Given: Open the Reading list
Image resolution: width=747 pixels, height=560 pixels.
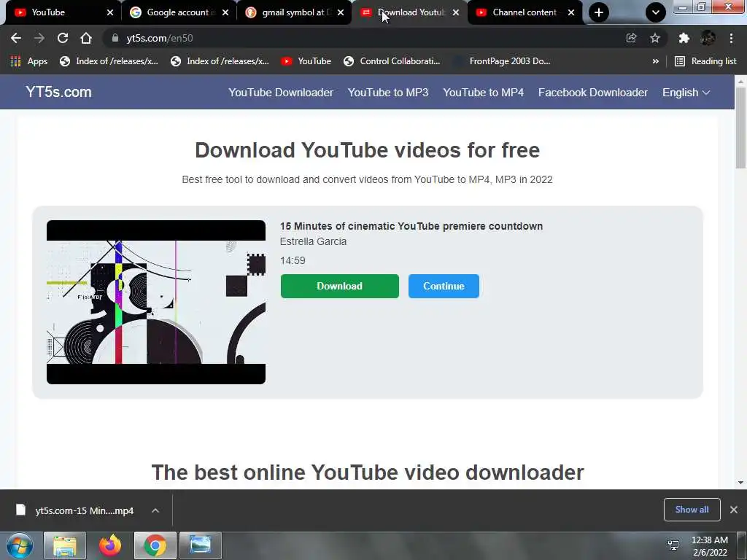Looking at the screenshot, I should click(x=705, y=61).
